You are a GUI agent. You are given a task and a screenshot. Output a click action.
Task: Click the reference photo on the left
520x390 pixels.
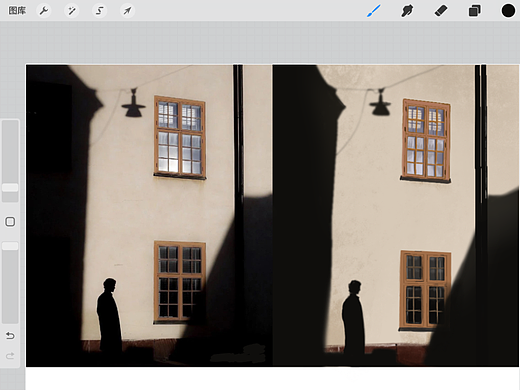point(149,216)
